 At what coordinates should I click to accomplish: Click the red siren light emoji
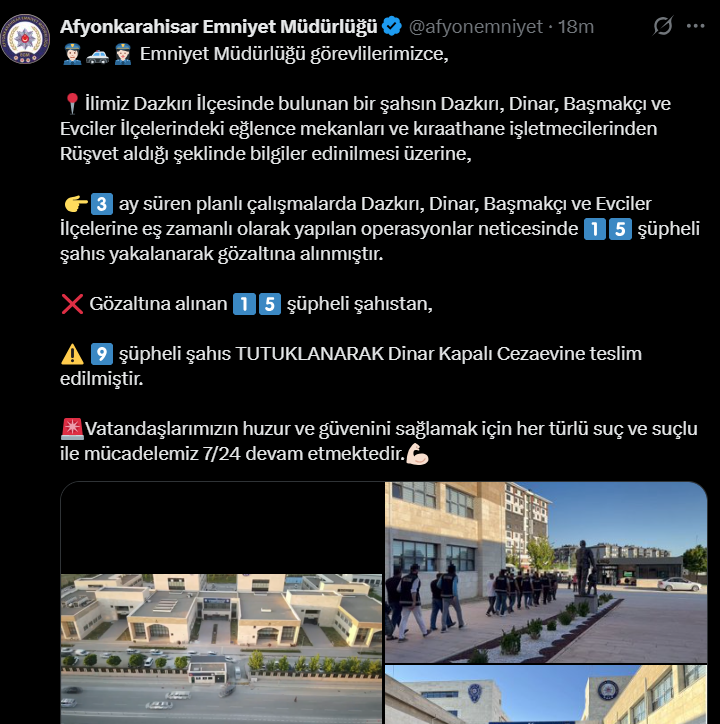tap(72, 428)
